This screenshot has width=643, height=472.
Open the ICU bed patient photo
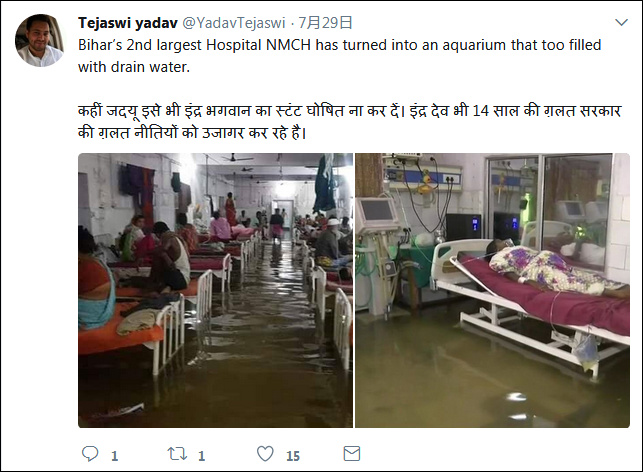[493, 290]
